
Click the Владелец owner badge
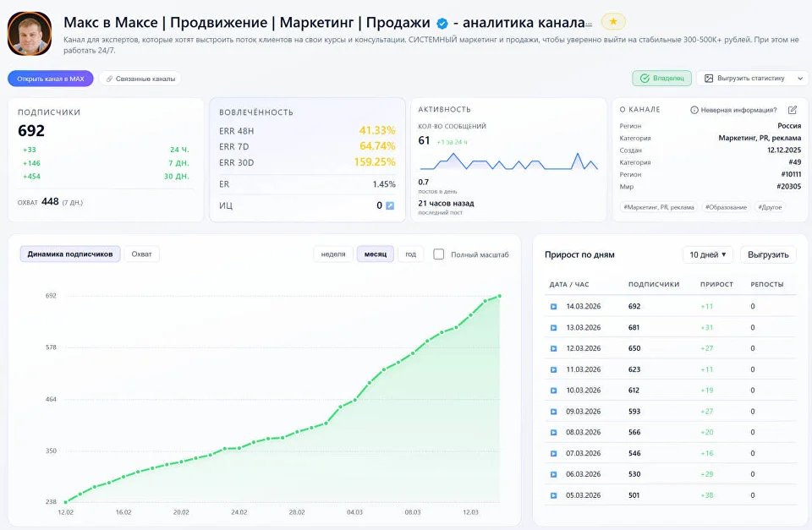tap(661, 78)
